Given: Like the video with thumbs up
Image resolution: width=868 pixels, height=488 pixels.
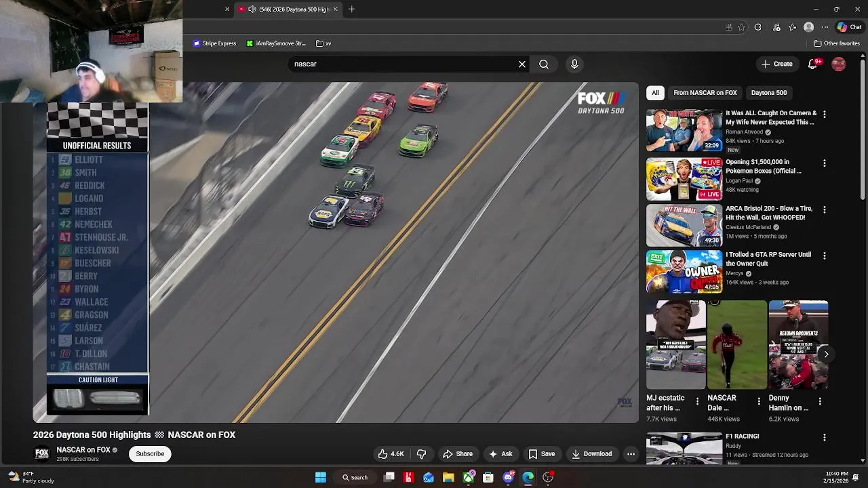Looking at the screenshot, I should click(x=391, y=454).
